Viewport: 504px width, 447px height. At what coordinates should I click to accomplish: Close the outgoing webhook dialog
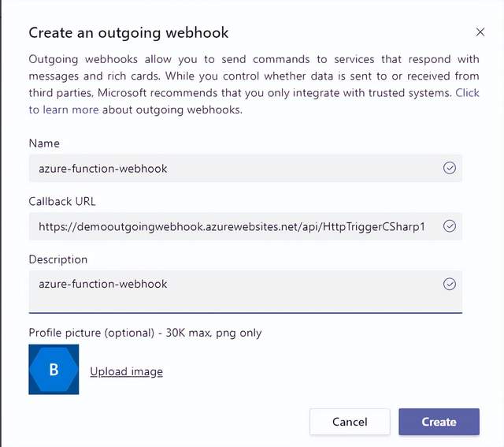pos(480,32)
